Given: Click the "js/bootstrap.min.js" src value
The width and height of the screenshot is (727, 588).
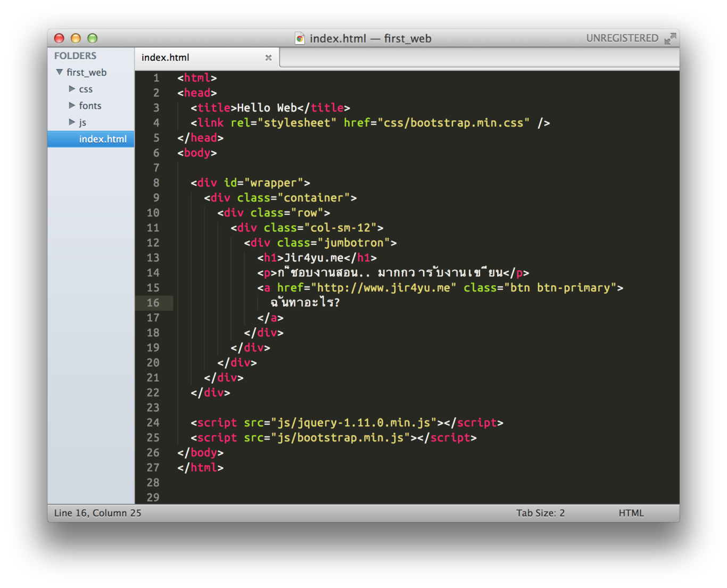Looking at the screenshot, I should click(x=340, y=437).
